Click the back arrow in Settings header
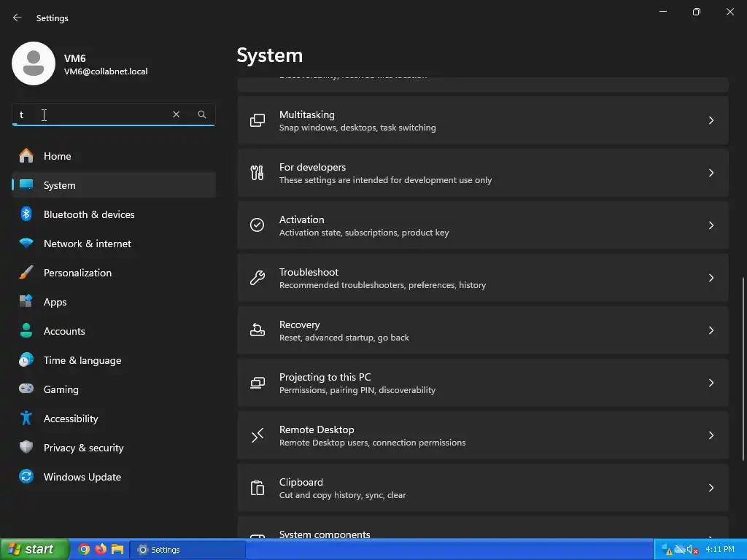 [18, 17]
